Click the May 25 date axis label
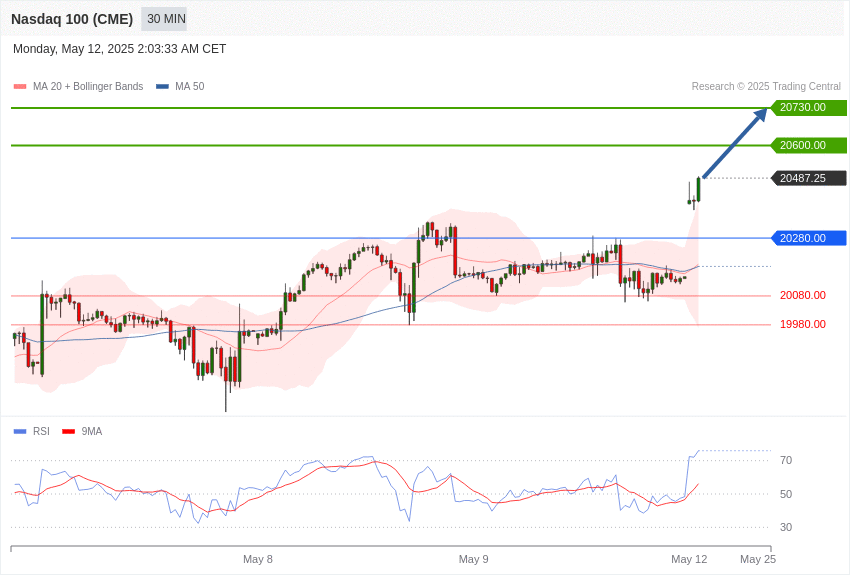850x576 pixels. (x=758, y=559)
